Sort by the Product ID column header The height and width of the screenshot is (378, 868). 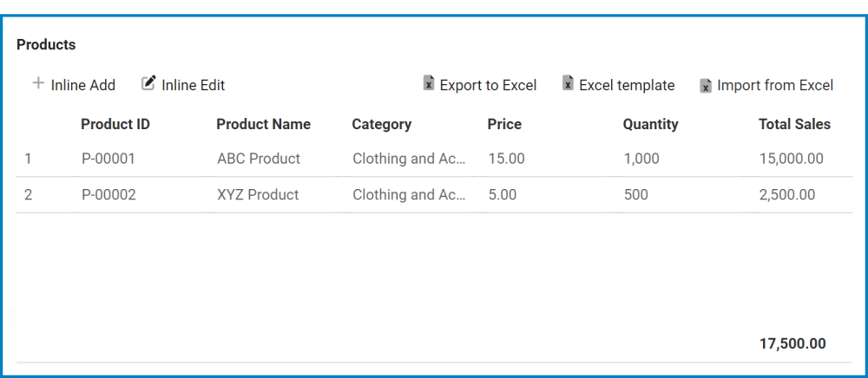click(x=115, y=124)
